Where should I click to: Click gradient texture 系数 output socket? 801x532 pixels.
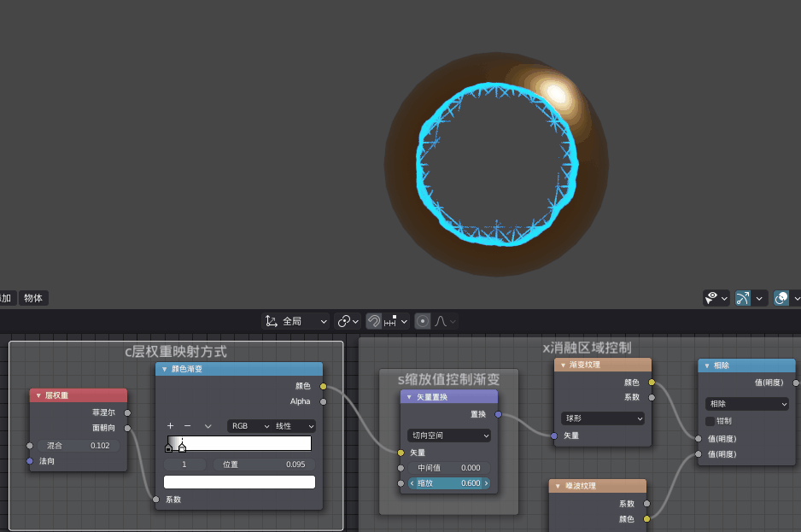pos(652,398)
